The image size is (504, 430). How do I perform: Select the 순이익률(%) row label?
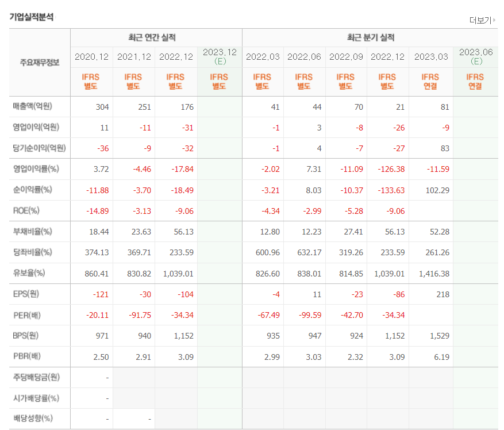point(32,190)
